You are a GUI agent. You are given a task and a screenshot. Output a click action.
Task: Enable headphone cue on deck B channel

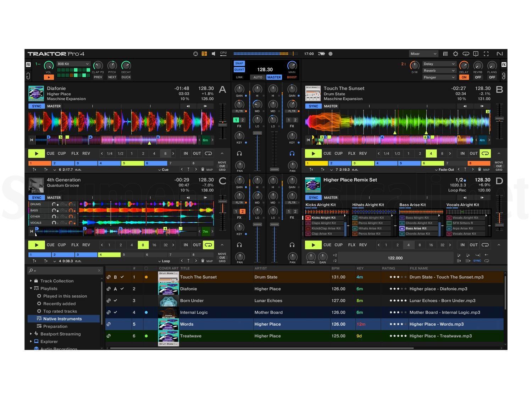tap(292, 154)
